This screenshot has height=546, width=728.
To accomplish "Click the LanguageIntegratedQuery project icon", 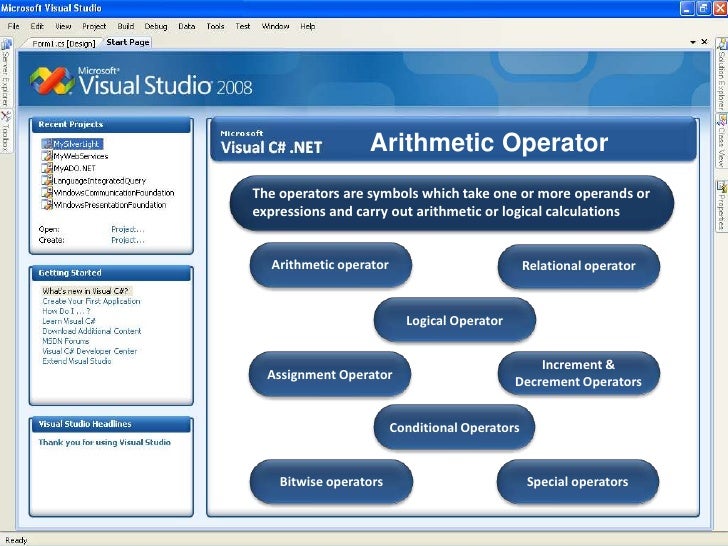I will pos(46,180).
